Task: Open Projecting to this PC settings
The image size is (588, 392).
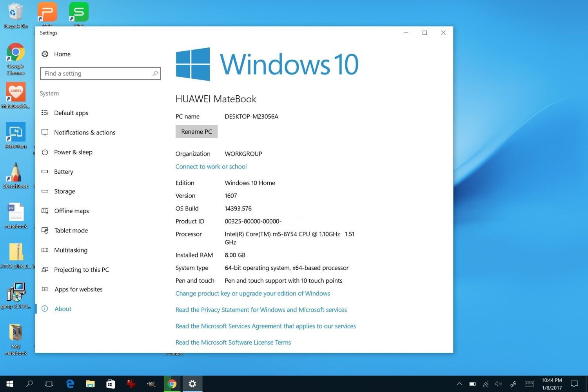Action: [x=82, y=270]
